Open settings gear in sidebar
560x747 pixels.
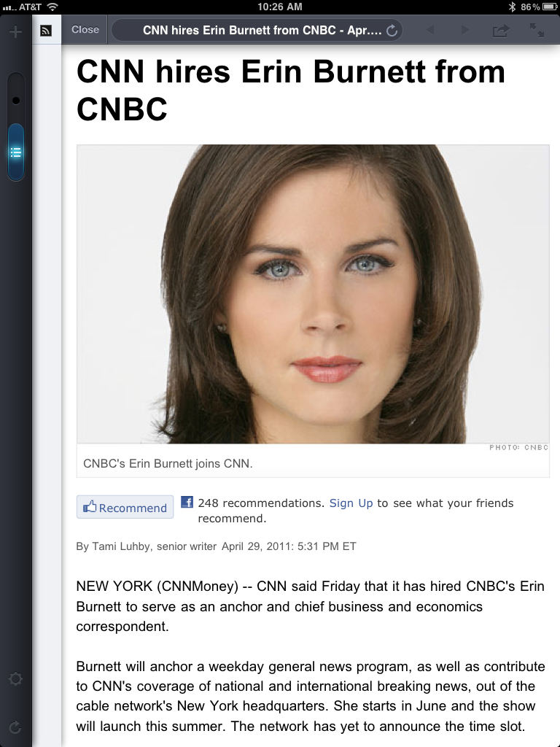point(16,678)
